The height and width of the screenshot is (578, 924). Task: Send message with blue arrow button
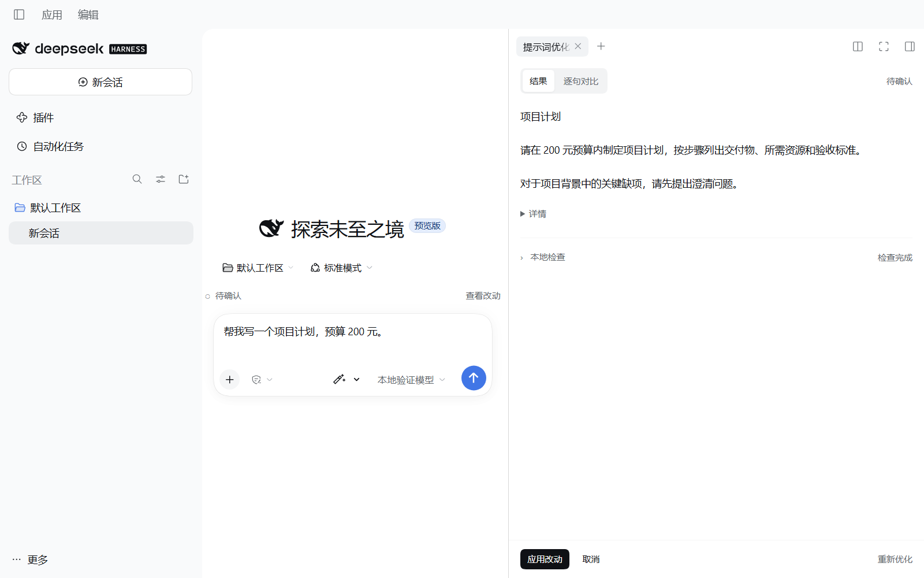[x=474, y=378]
